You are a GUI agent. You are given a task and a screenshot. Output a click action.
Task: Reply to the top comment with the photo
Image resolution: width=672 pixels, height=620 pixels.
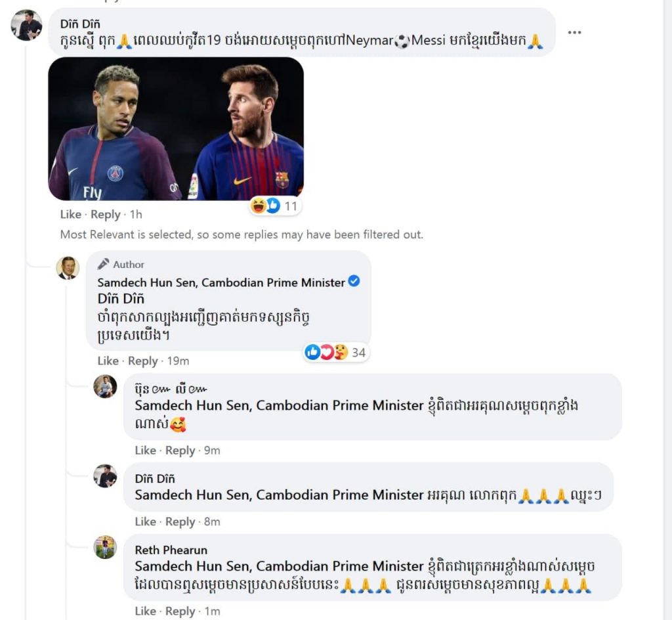105,214
